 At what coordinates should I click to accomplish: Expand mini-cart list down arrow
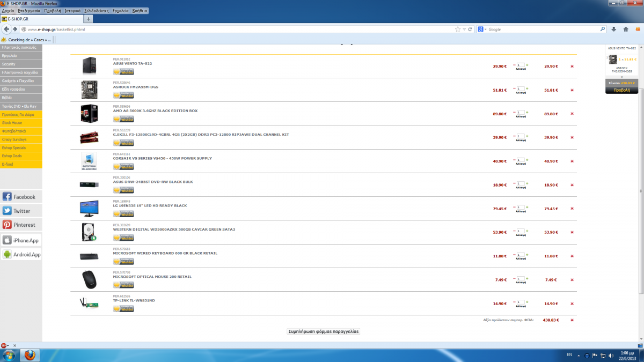coord(622,77)
